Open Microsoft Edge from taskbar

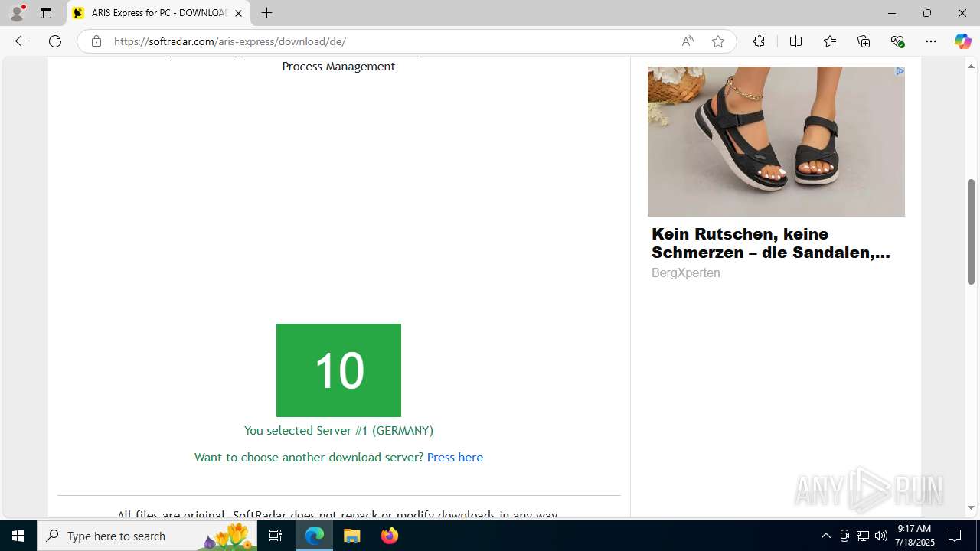(x=315, y=536)
